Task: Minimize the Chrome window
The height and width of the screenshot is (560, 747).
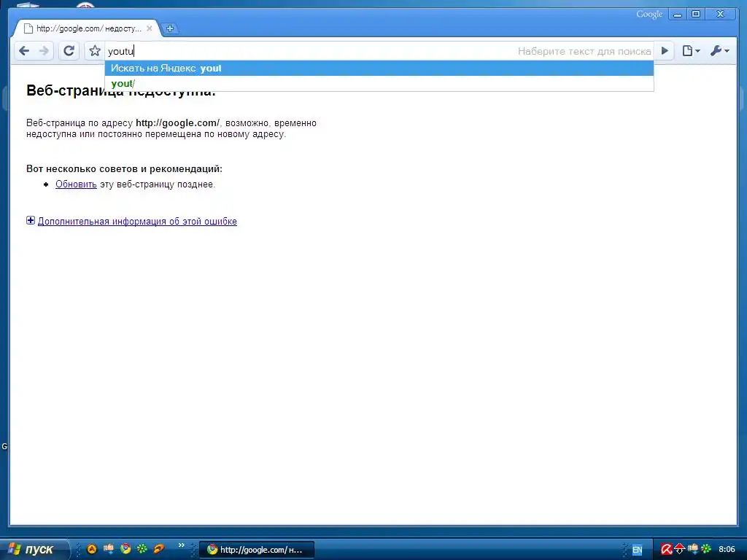Action: point(678,15)
